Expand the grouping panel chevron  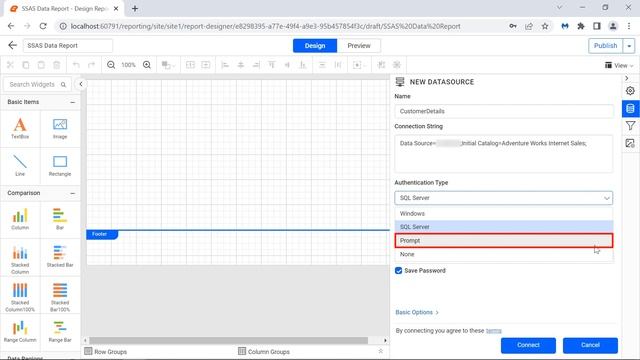pos(380,351)
